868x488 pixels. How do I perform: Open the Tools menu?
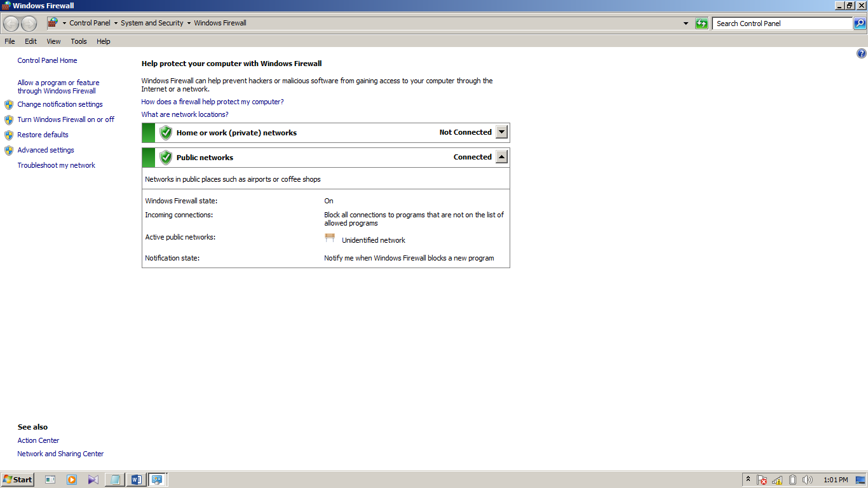click(79, 41)
